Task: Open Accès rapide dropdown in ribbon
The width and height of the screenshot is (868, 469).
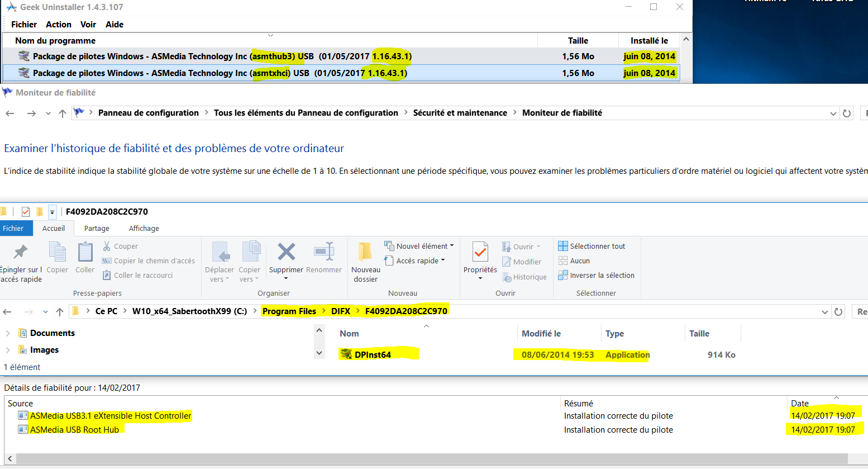Action: pos(414,260)
